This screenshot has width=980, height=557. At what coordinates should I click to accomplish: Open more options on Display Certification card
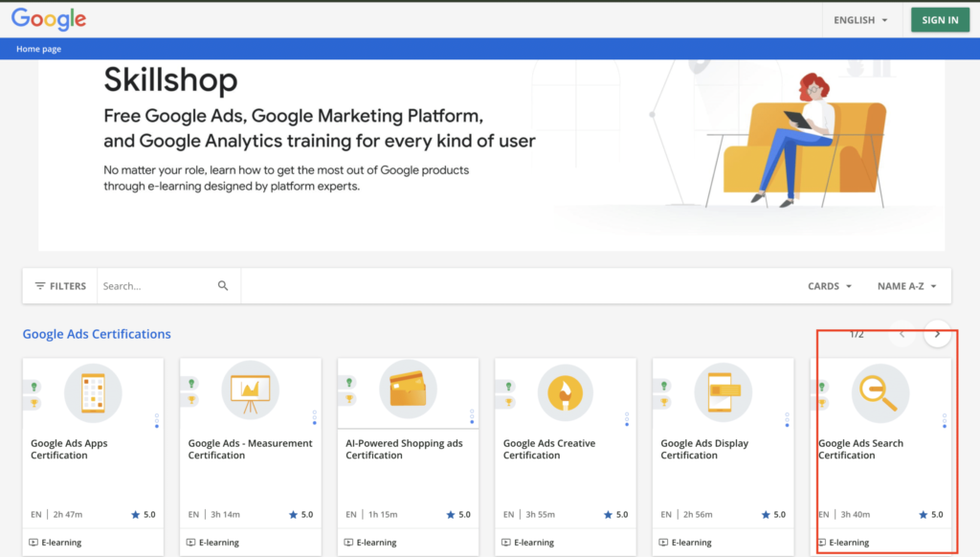tap(787, 419)
